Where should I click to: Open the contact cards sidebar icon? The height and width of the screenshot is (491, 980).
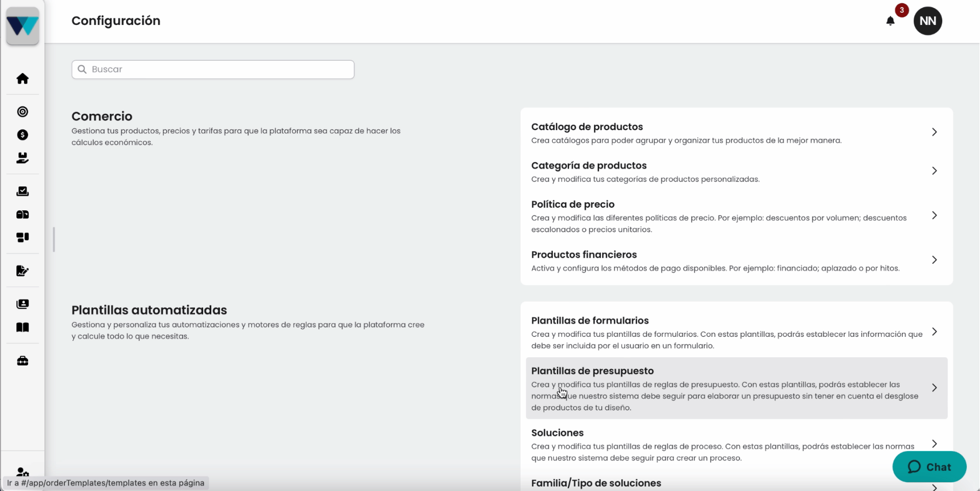(22, 304)
